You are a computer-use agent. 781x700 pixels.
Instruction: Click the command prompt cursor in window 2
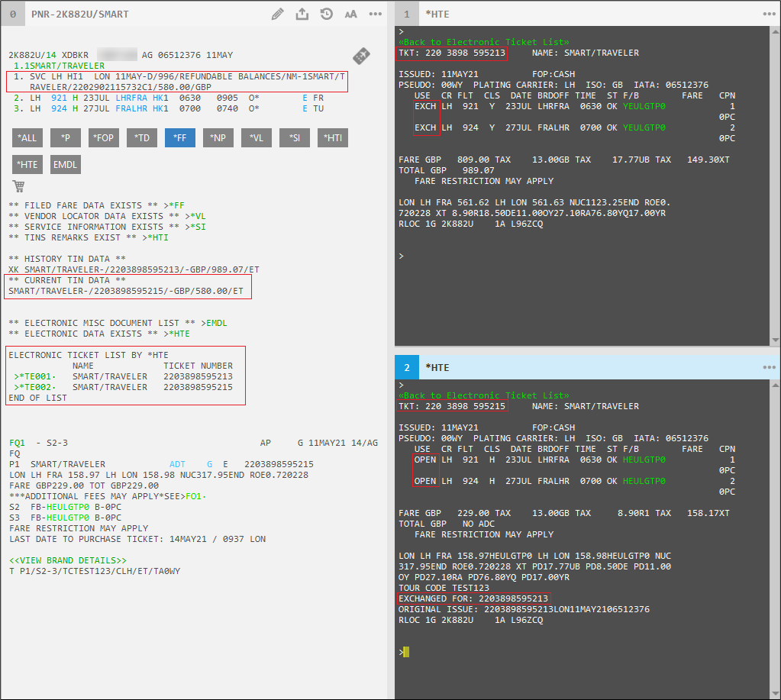(x=406, y=652)
